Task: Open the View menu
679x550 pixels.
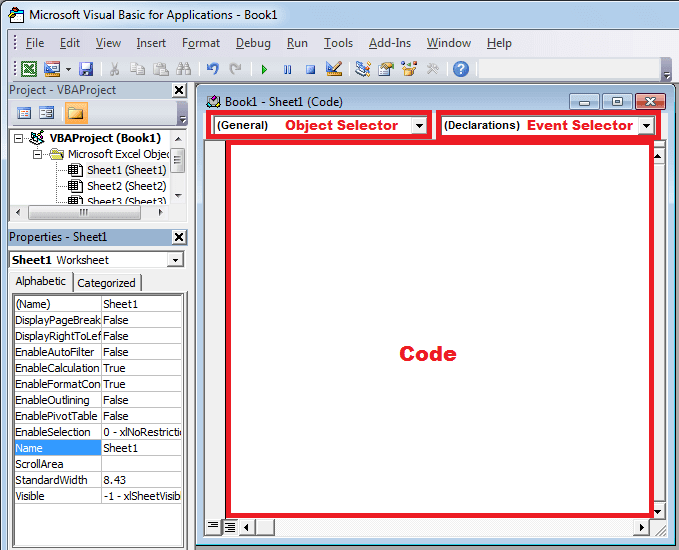Action: coord(108,43)
